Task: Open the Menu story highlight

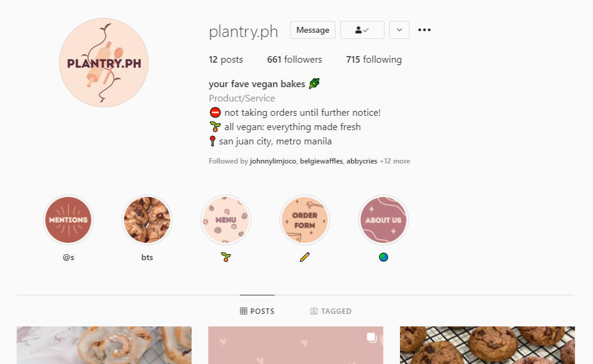Action: click(x=226, y=220)
